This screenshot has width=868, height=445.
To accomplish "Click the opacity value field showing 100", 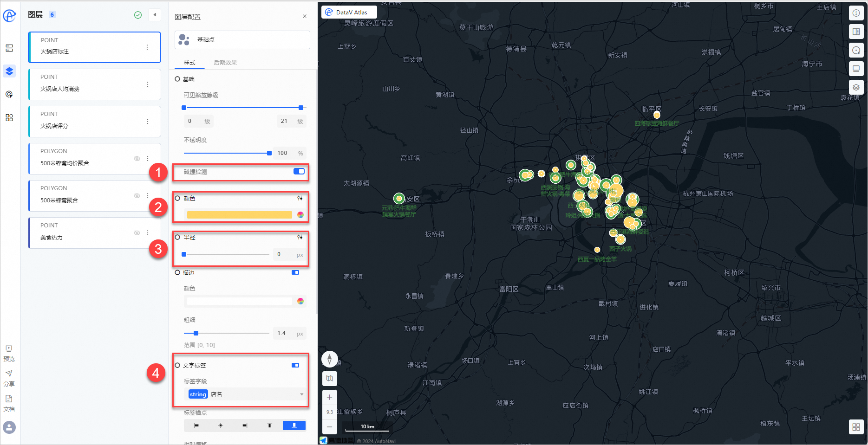I will (x=290, y=153).
